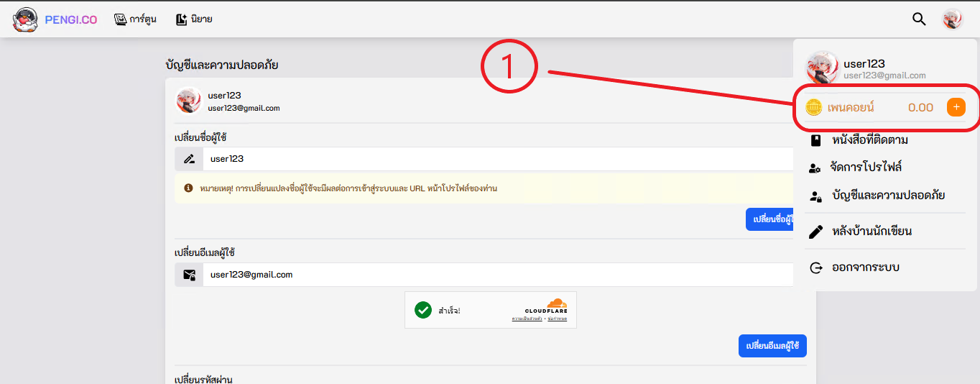Click the blue เปลี่ยนอีเมลผู้ใช้ button
The width and height of the screenshot is (980, 384).
tap(772, 346)
